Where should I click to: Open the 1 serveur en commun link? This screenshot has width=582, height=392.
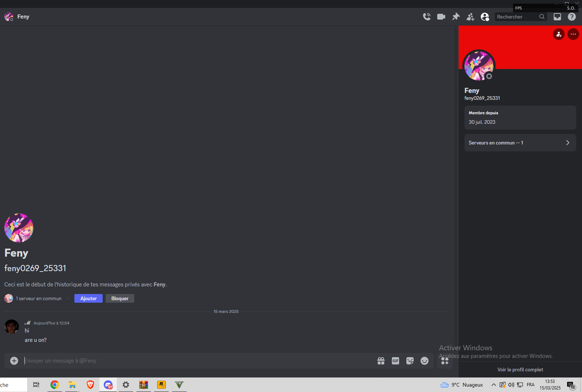coord(38,298)
